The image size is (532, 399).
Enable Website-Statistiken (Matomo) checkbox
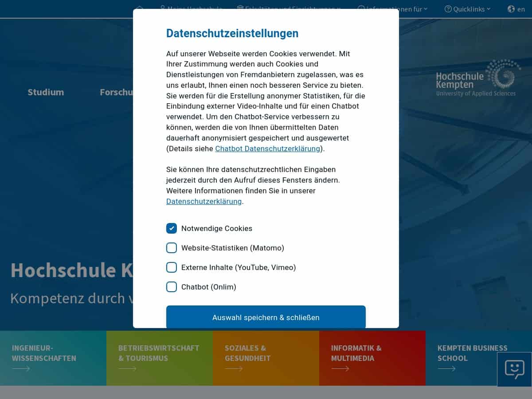coord(172,248)
